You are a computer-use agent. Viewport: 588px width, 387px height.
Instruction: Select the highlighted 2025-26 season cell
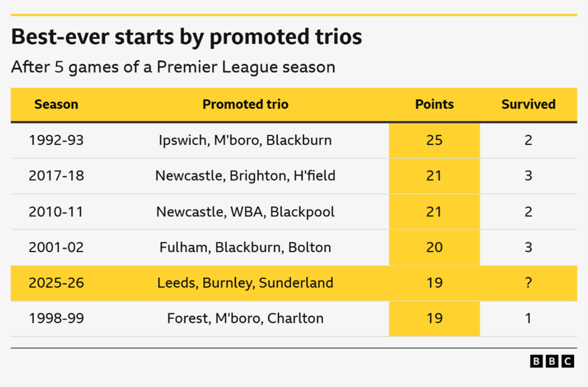pyautogui.click(x=56, y=283)
